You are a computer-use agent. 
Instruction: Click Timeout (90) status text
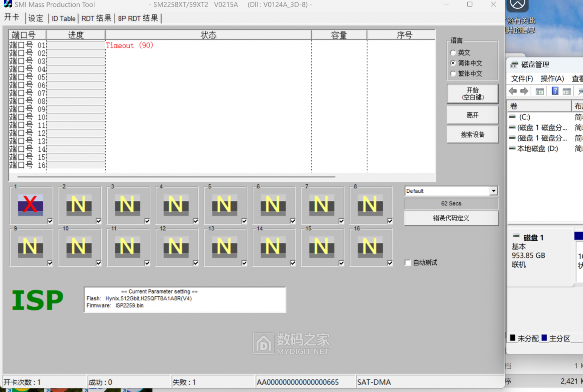[x=129, y=45]
